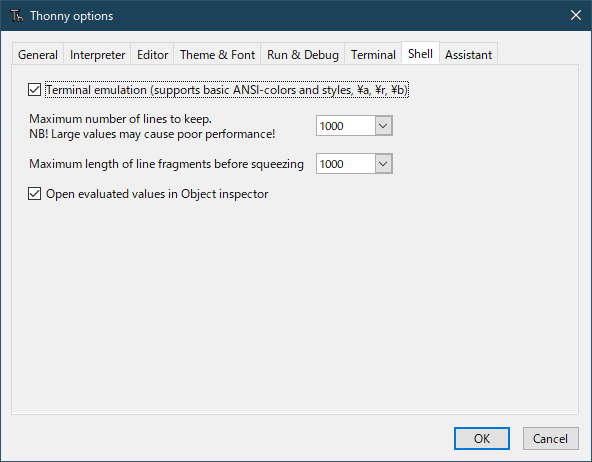Click the maximum number of lines value field
Viewport: 592px width, 462px height.
pyautogui.click(x=345, y=126)
